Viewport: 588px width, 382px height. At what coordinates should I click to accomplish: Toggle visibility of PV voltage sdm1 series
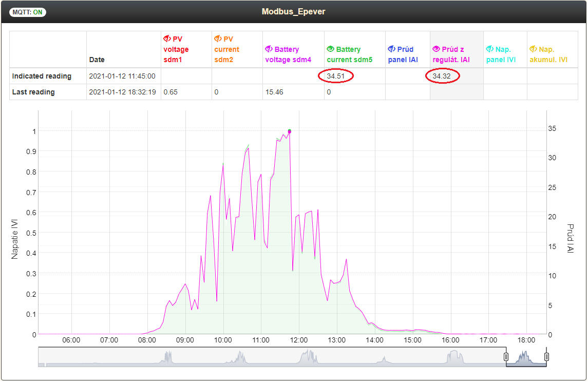click(x=167, y=39)
